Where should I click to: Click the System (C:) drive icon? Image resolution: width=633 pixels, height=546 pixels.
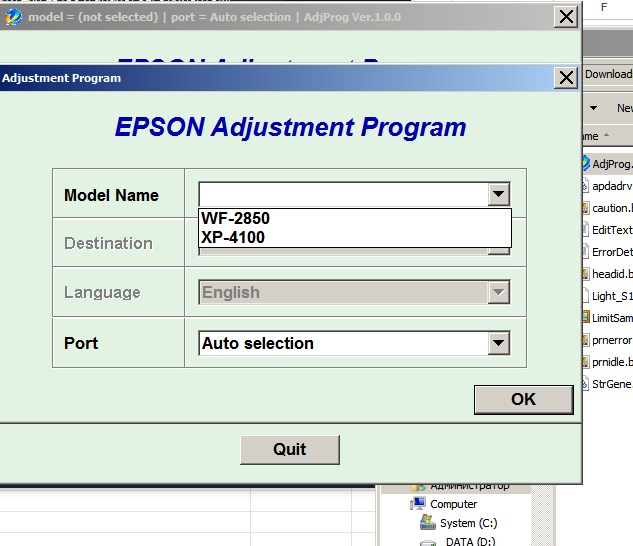click(x=428, y=522)
